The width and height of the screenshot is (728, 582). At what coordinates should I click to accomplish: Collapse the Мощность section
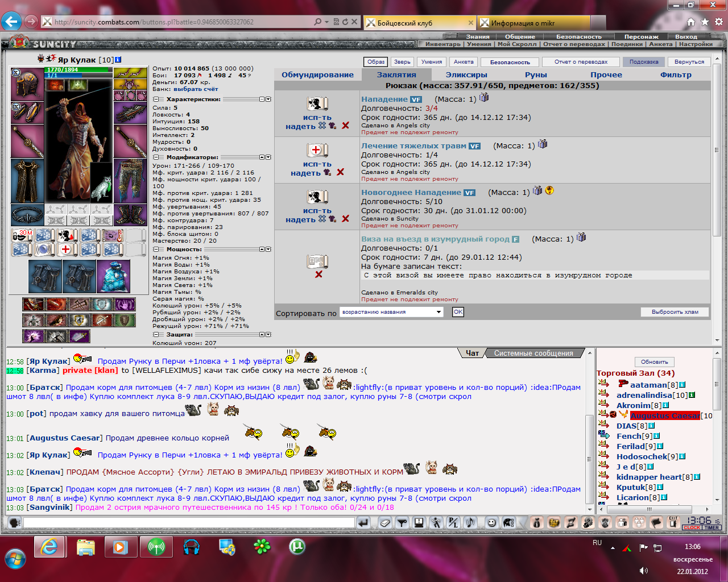(156, 250)
